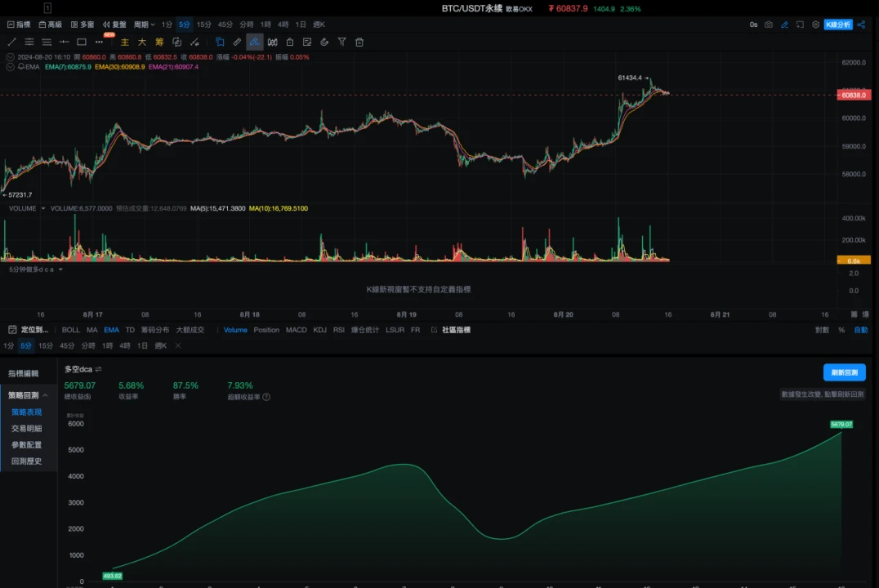Toggle the MACD sub-indicator
The width and height of the screenshot is (879, 588).
(296, 330)
